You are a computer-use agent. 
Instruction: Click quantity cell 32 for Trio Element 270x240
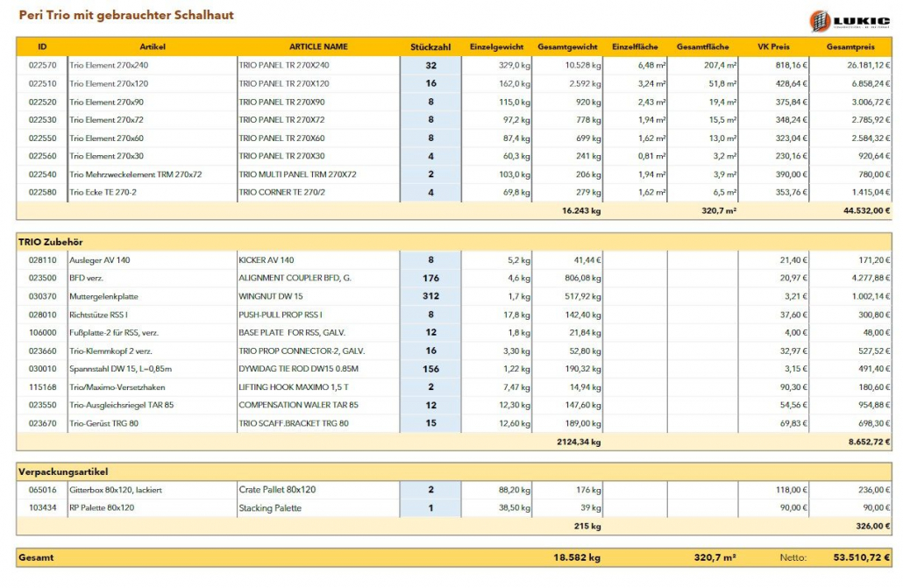(x=430, y=66)
